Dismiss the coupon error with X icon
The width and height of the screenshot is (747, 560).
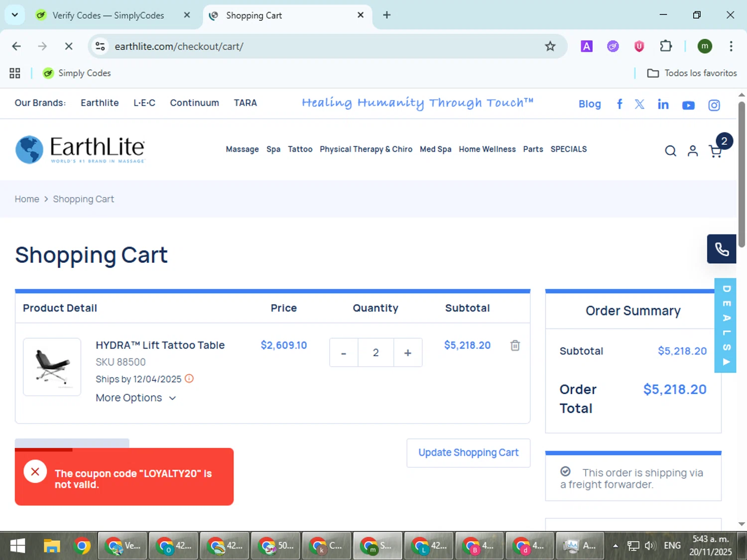coord(35,471)
